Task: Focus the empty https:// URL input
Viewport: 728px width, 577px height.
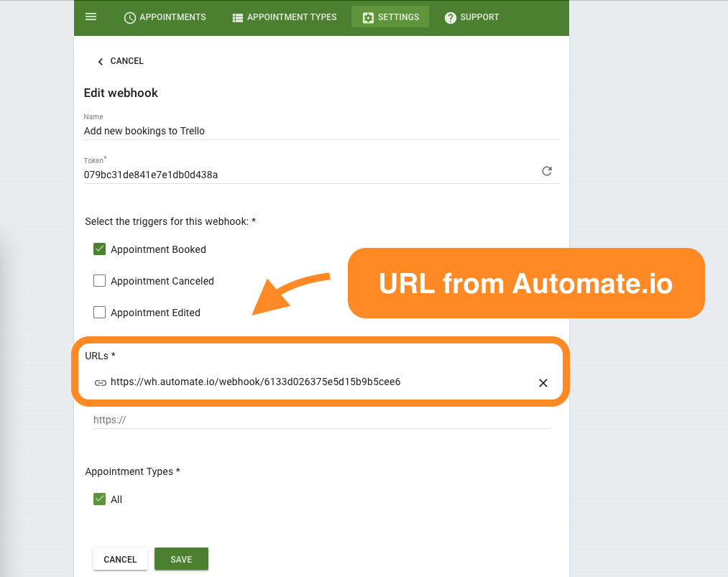Action: tap(321, 420)
